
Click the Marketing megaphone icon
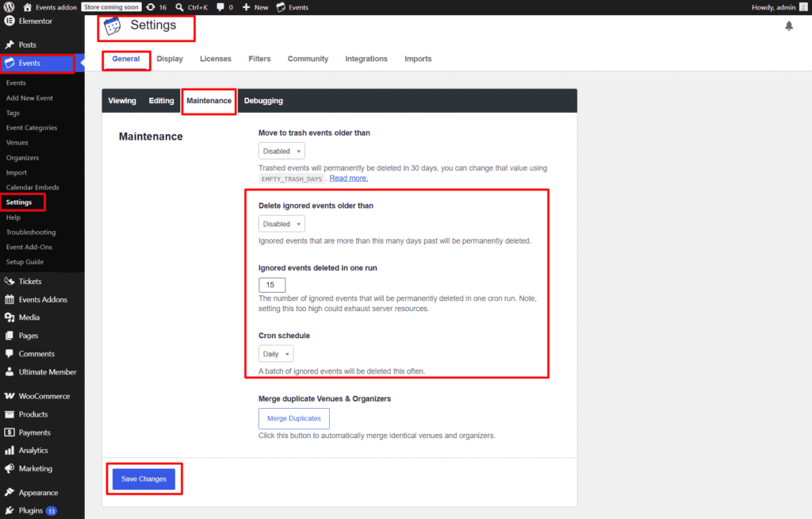(10, 469)
